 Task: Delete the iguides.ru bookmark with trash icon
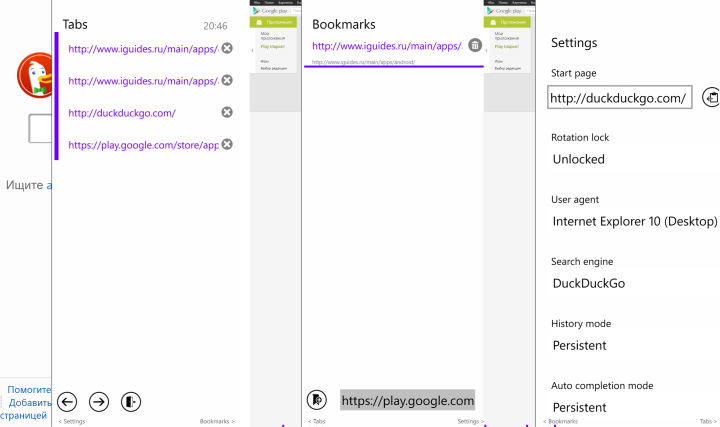click(475, 45)
